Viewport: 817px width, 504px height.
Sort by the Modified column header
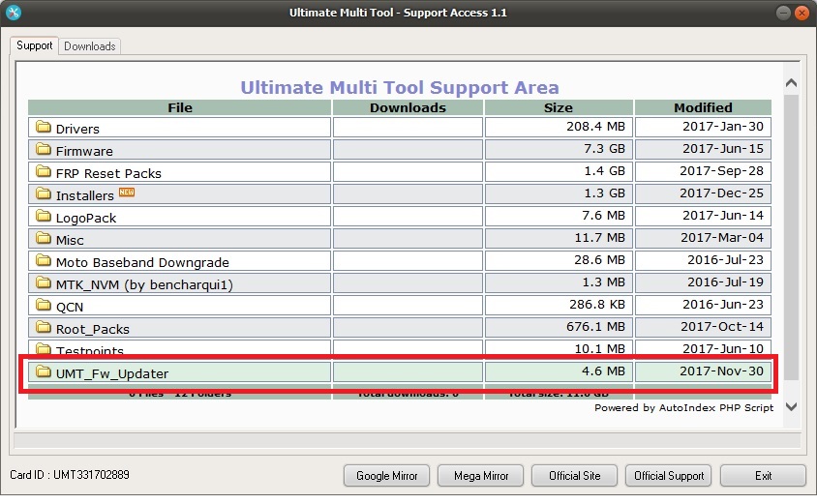[x=703, y=107]
